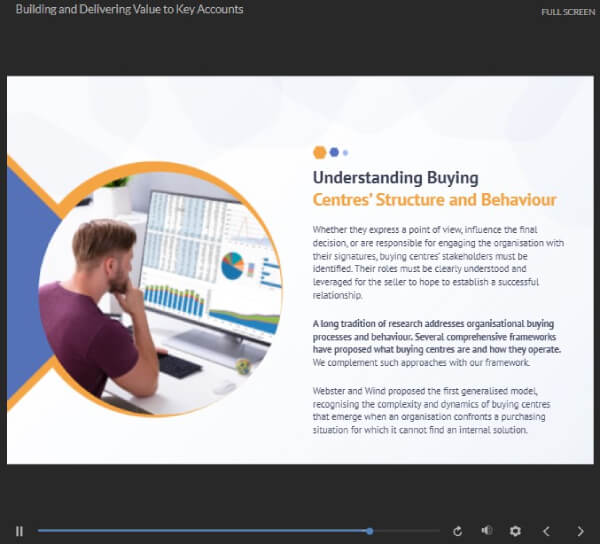This screenshot has height=544, width=600.
Task: Go to the previous slide arrow
Action: pyautogui.click(x=546, y=531)
